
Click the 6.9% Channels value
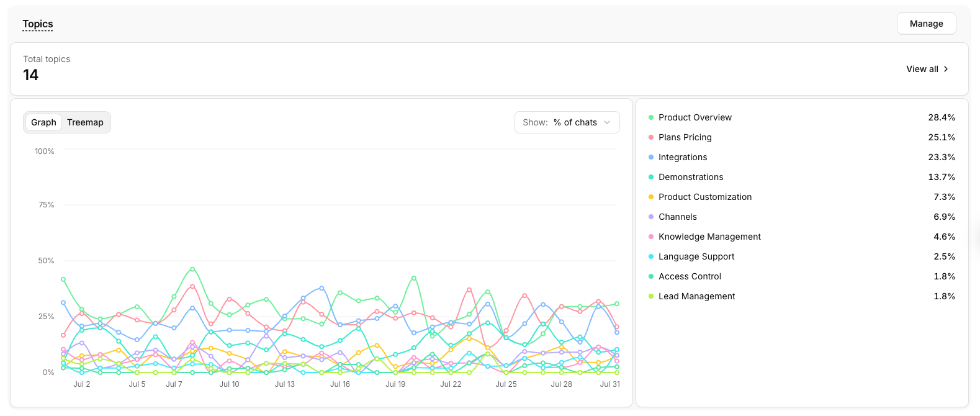944,217
